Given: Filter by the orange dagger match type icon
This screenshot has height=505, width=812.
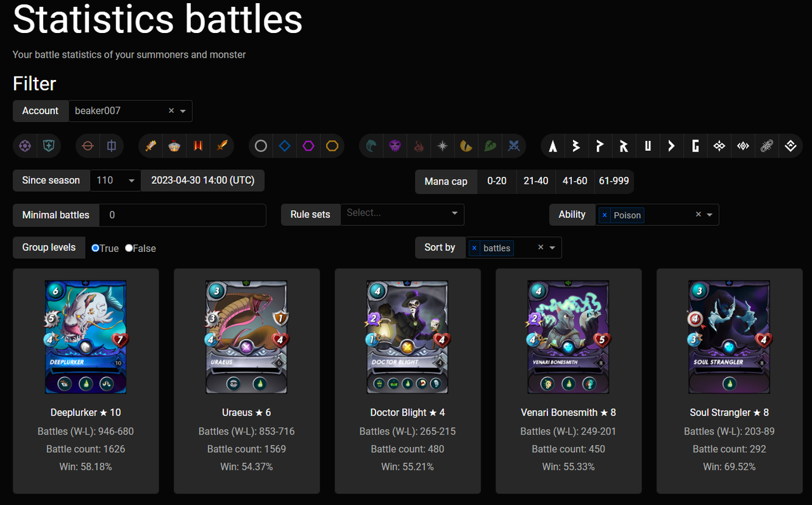Looking at the screenshot, I should pos(221,146).
